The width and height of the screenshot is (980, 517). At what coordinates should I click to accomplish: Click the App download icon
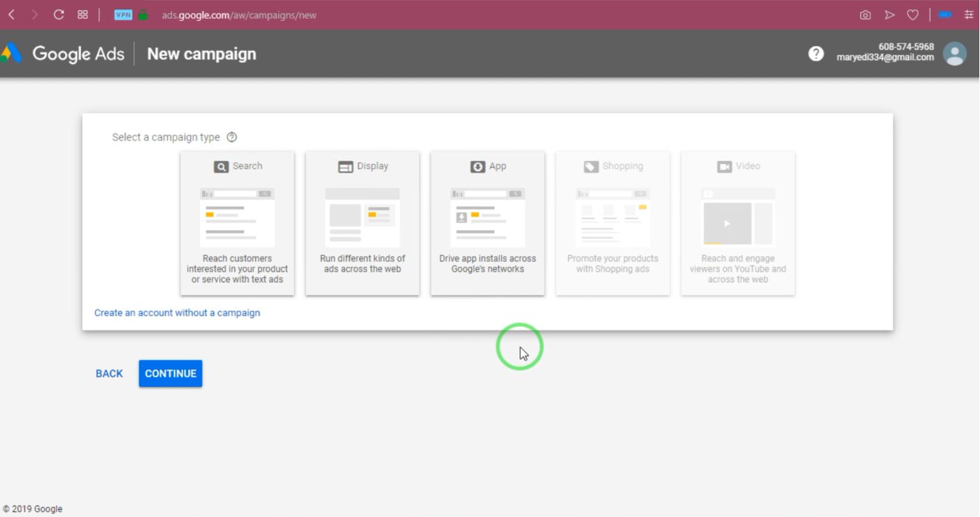477,167
